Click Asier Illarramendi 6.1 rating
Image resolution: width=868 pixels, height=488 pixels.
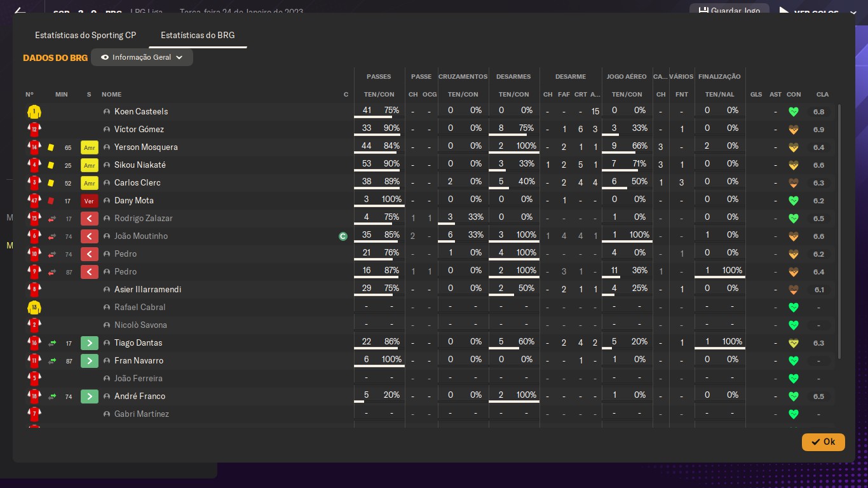pyautogui.click(x=818, y=290)
